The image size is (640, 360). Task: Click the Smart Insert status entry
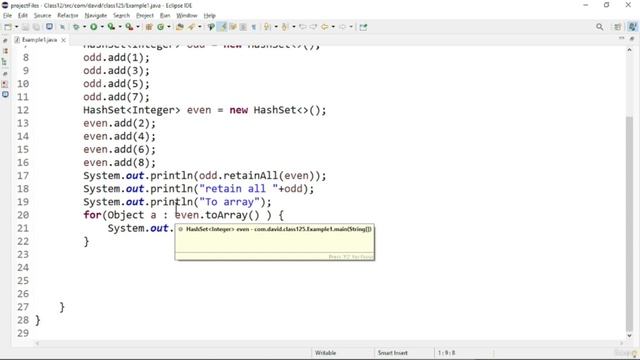392,353
